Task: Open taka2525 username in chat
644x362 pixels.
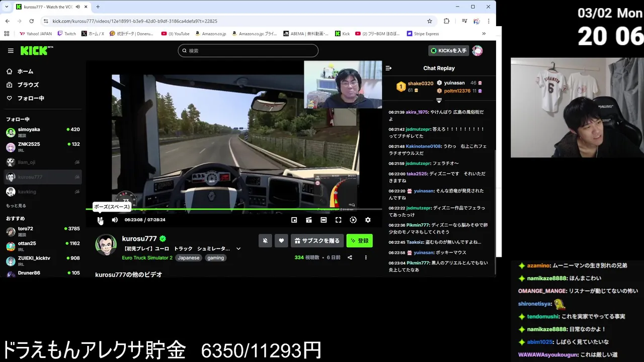Action: click(417, 174)
